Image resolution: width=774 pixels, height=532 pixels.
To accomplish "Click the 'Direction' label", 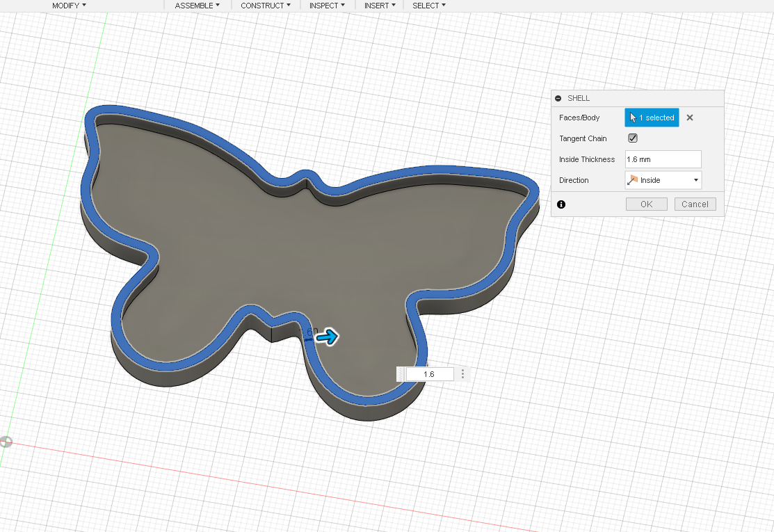I will 574,180.
